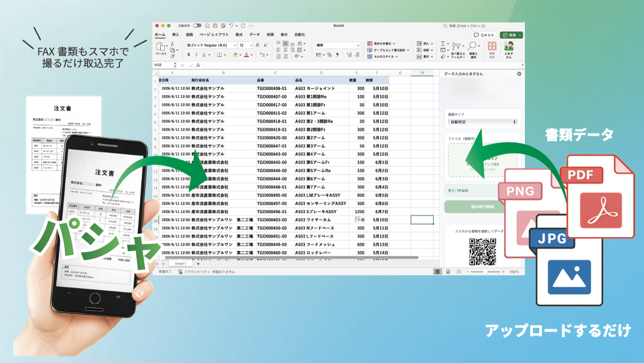Click the Page Layout view icon
Image resolution: width=644 pixels, height=363 pixels.
click(448, 272)
